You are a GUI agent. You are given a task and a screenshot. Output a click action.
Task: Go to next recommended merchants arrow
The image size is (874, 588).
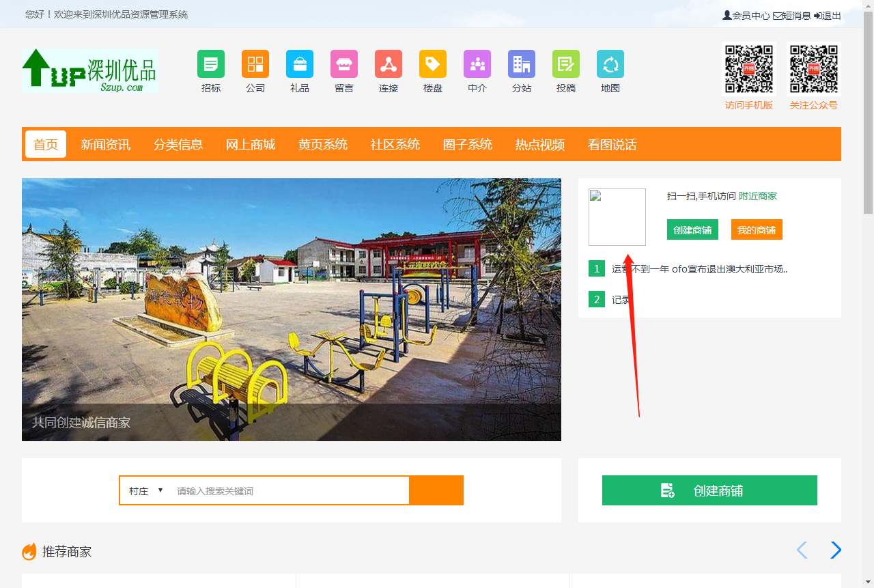tap(835, 550)
